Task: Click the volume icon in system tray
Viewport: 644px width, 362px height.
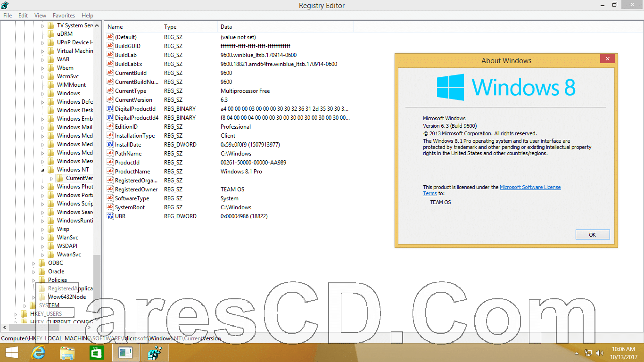Action: pyautogui.click(x=600, y=353)
